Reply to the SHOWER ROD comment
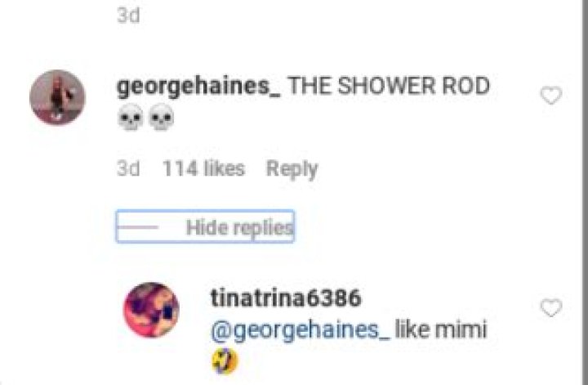588x385 pixels. tap(292, 169)
